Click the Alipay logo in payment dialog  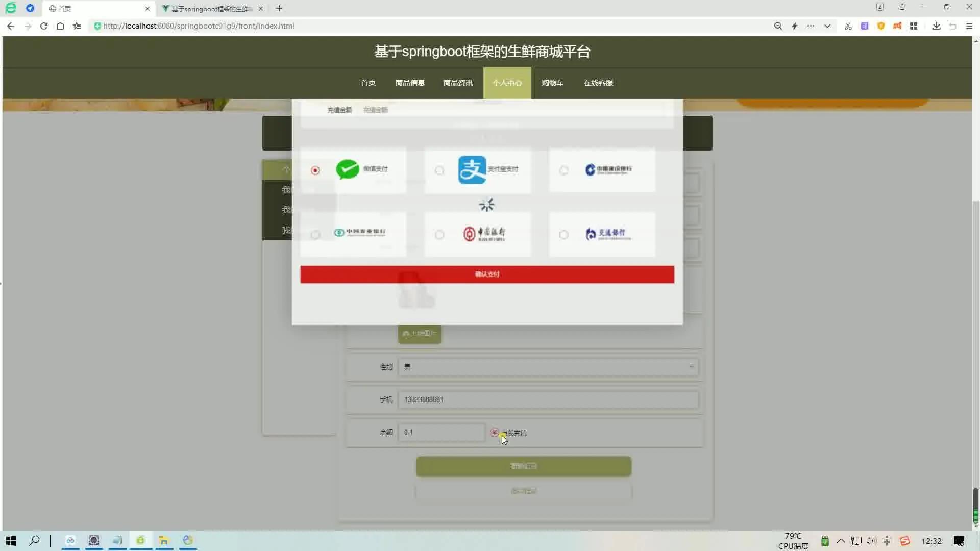(471, 169)
